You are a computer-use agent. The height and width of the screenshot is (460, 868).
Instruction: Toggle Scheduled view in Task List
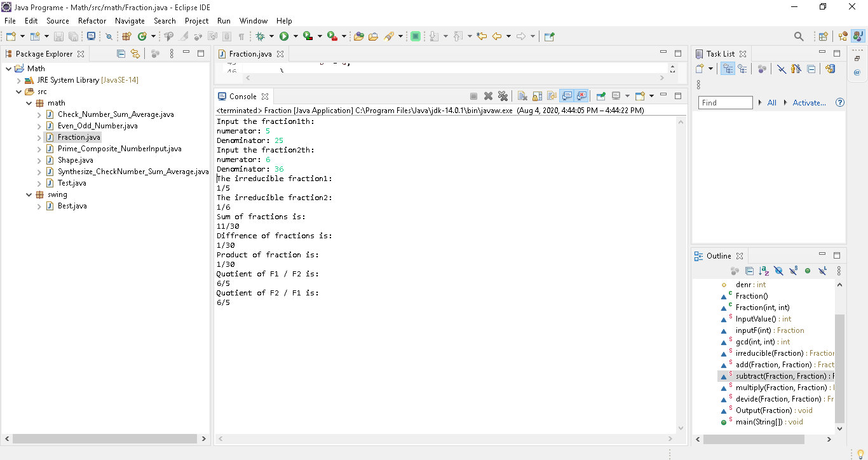(x=742, y=69)
